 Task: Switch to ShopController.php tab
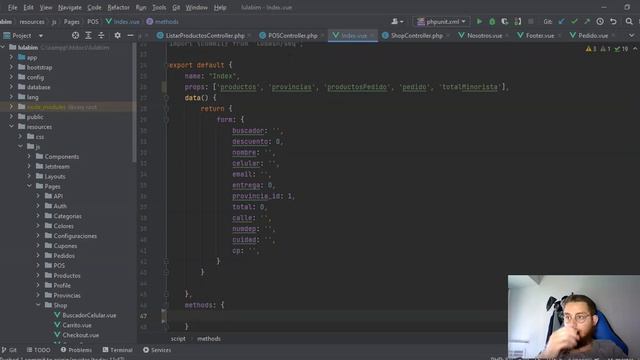[416, 36]
